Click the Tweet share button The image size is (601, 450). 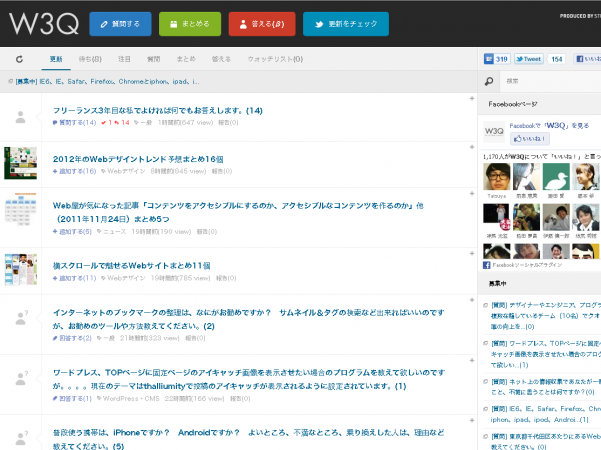(529, 60)
